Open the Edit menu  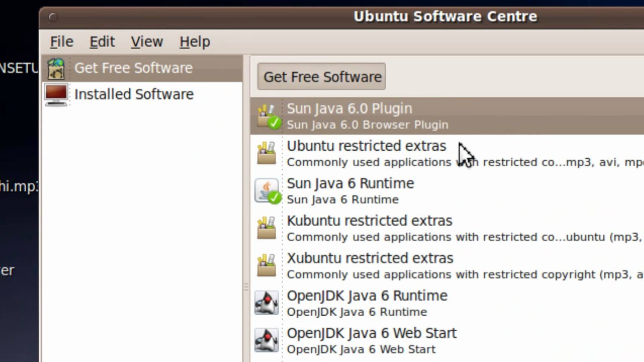(102, 42)
